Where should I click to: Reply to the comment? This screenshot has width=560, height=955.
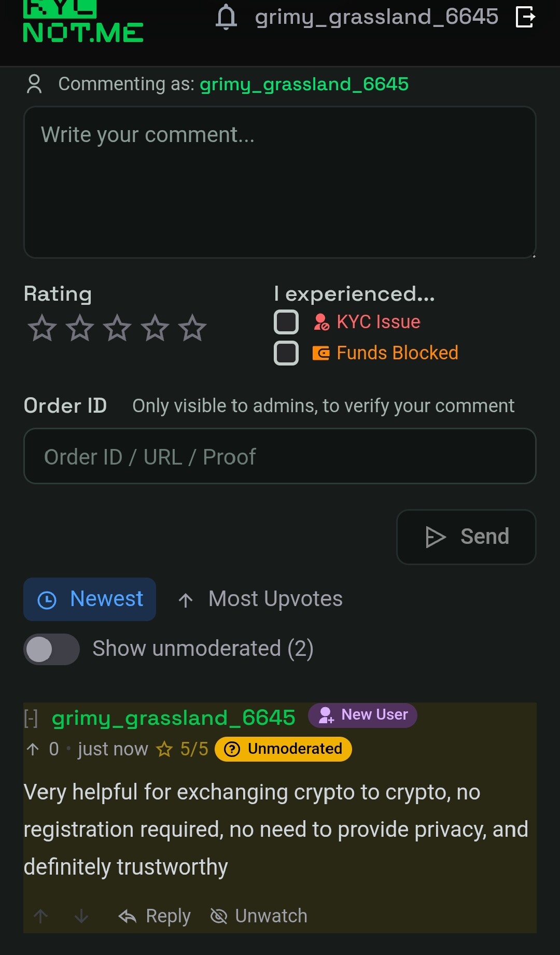[155, 916]
